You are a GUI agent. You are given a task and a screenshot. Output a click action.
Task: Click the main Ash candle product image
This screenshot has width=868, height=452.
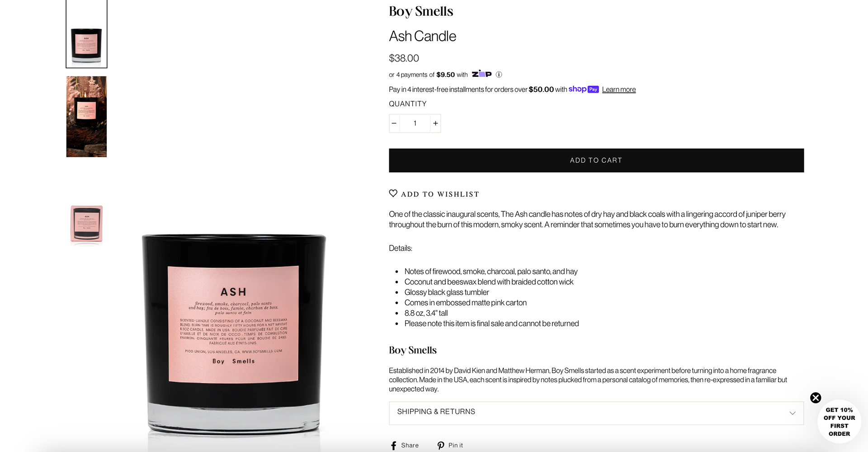(x=234, y=335)
